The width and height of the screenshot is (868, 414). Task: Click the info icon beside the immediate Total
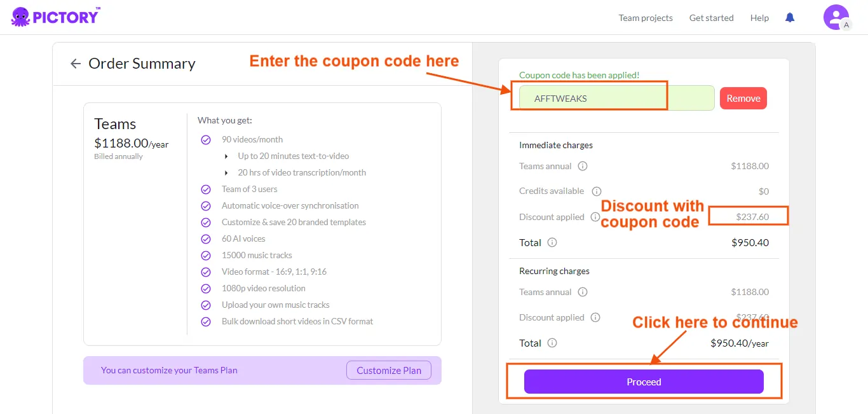550,242
